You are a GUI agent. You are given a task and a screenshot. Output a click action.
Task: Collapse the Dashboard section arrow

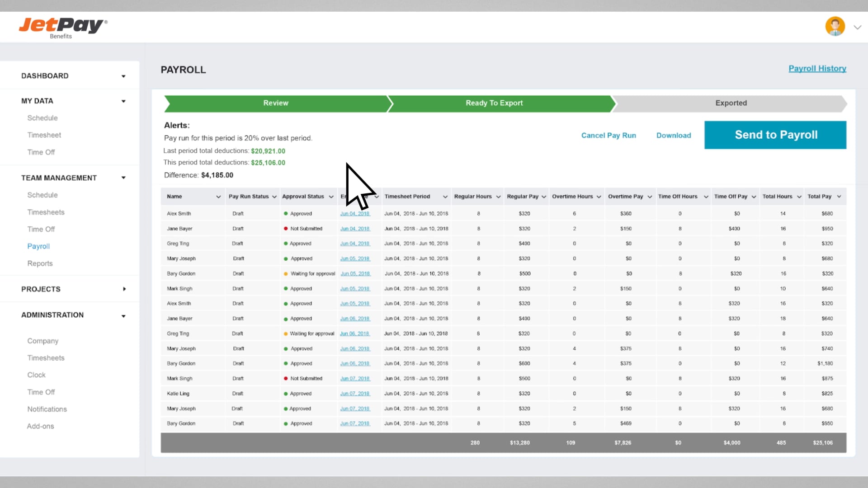click(123, 76)
